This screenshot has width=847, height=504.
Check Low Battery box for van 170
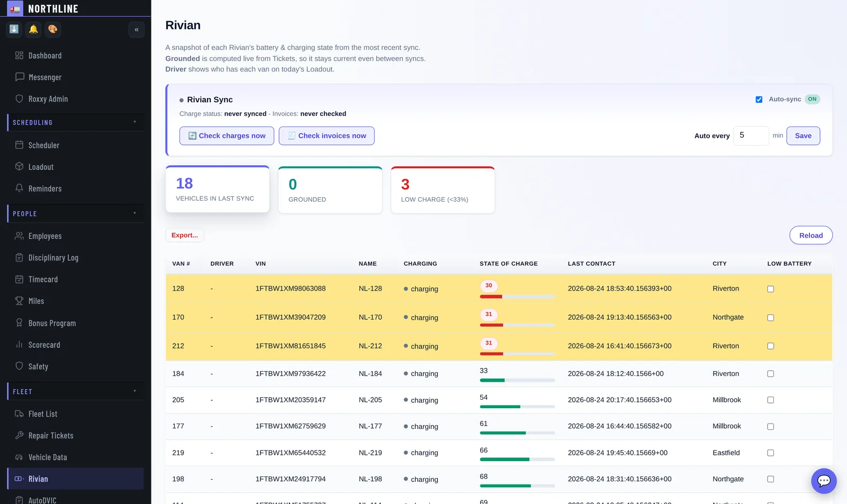pos(771,318)
